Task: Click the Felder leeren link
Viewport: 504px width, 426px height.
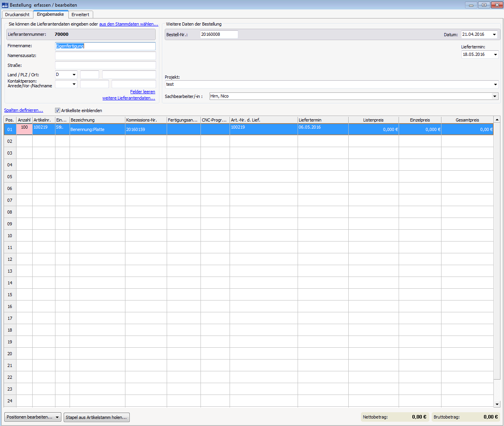Action: click(143, 92)
